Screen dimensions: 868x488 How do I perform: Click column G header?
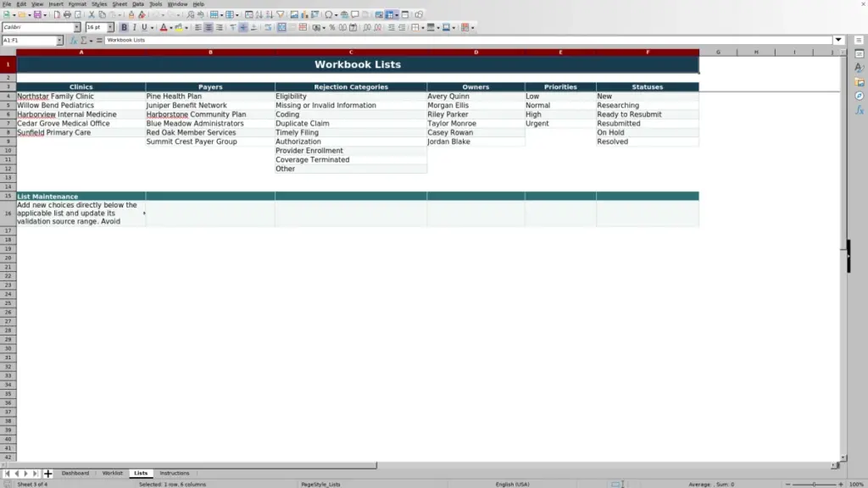718,52
